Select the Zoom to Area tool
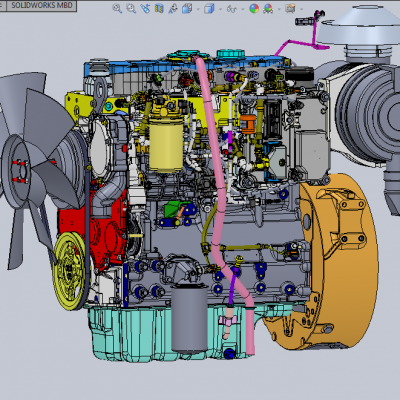 pos(131,8)
